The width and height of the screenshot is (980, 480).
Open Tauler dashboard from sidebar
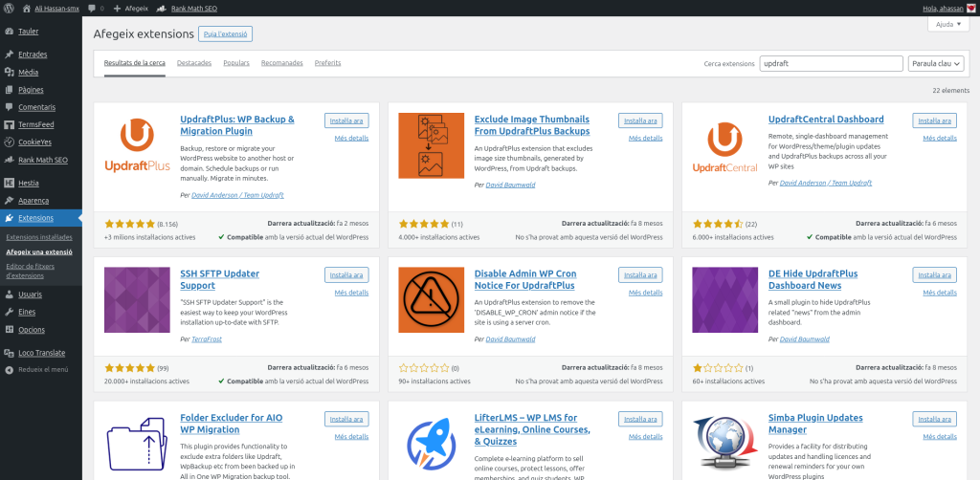click(x=28, y=31)
